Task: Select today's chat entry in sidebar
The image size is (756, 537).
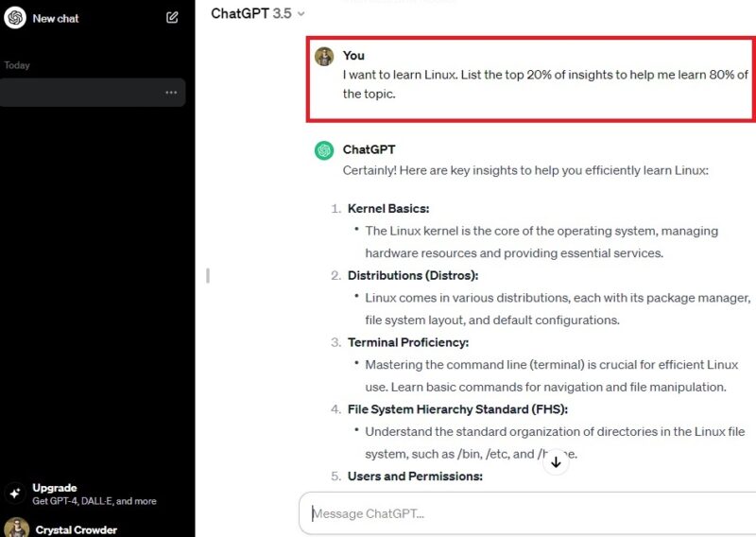Action: pyautogui.click(x=93, y=92)
